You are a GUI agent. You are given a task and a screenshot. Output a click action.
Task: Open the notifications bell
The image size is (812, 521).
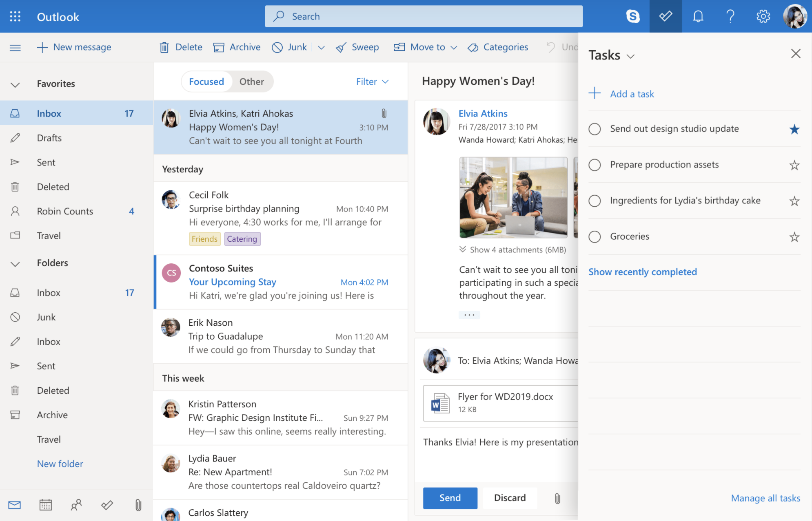(x=698, y=16)
